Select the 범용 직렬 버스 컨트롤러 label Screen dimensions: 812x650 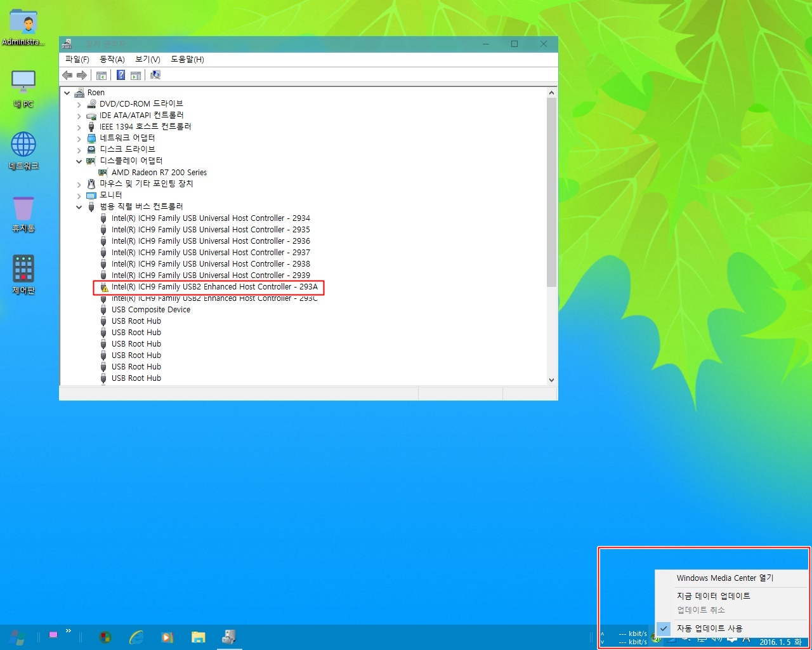pos(141,207)
